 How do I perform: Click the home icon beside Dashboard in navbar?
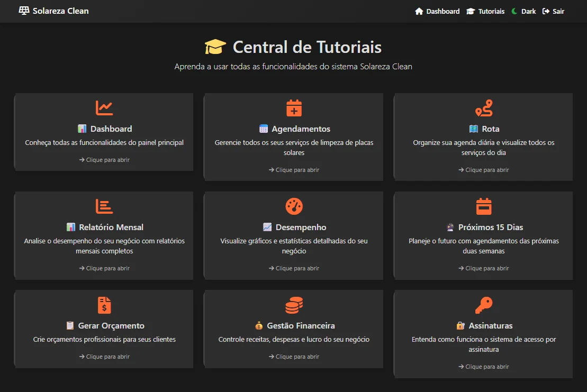[419, 11]
